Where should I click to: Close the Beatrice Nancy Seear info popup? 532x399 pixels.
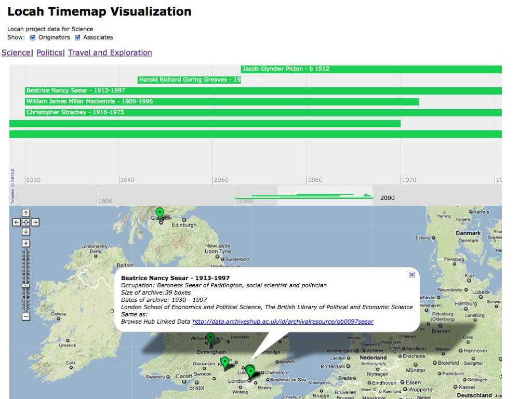411,274
